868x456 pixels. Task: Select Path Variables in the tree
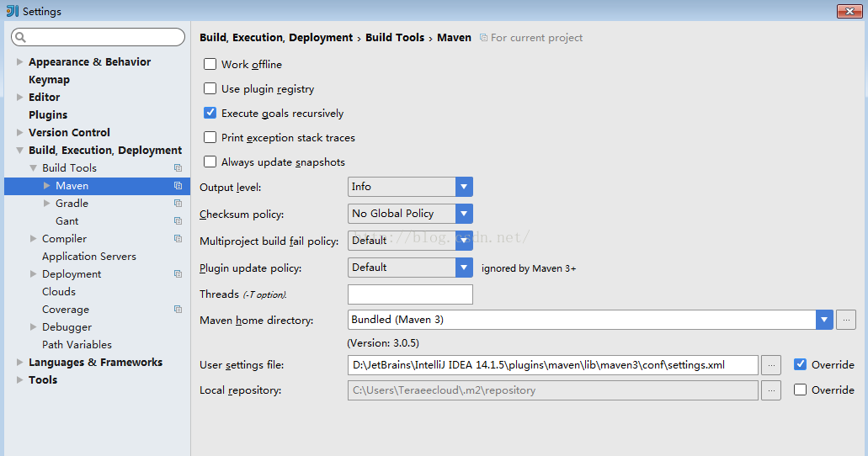pyautogui.click(x=77, y=345)
